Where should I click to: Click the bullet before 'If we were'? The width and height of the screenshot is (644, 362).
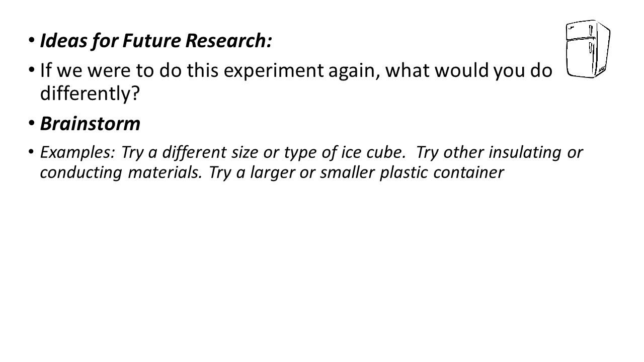31,71
